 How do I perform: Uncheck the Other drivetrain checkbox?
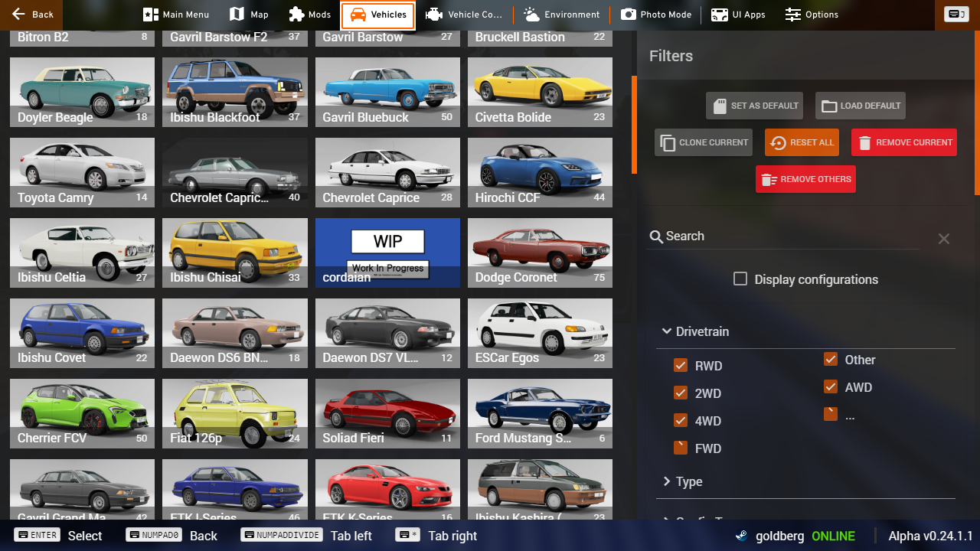831,360
